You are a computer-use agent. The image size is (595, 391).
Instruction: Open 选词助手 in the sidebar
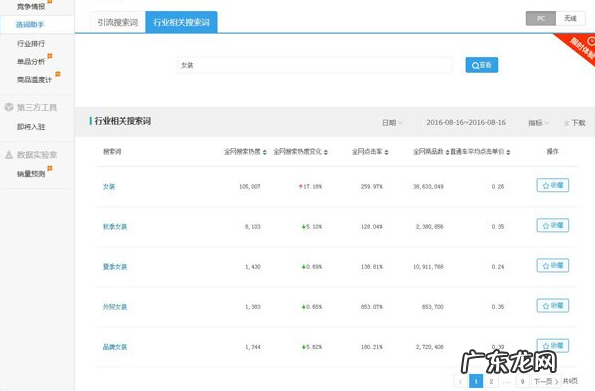[x=30, y=25]
